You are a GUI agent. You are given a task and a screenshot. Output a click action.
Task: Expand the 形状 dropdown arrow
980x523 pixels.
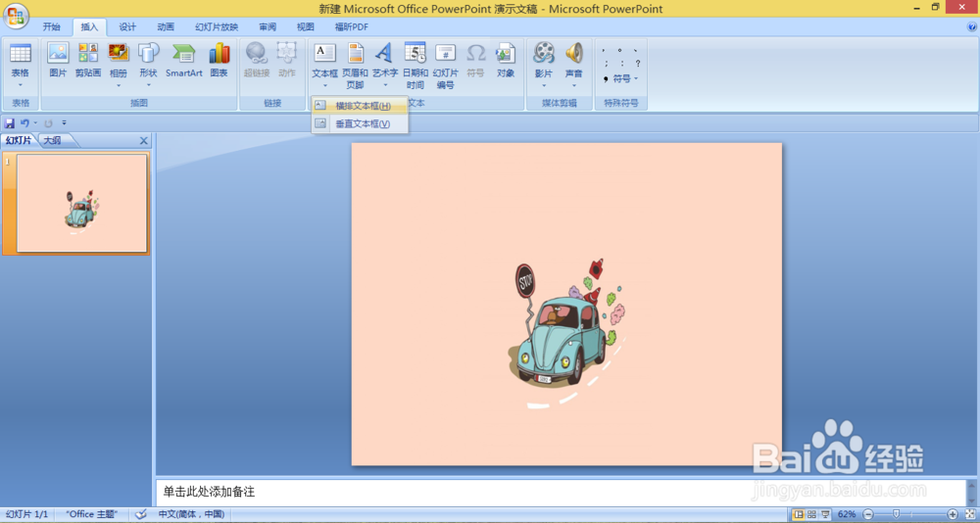(x=148, y=85)
